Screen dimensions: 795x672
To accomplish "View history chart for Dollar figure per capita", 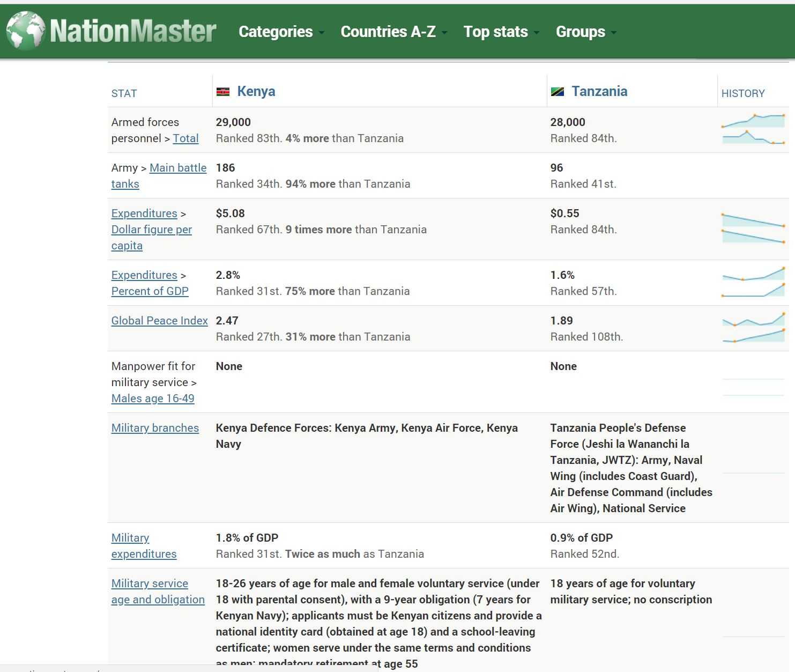I will [753, 228].
